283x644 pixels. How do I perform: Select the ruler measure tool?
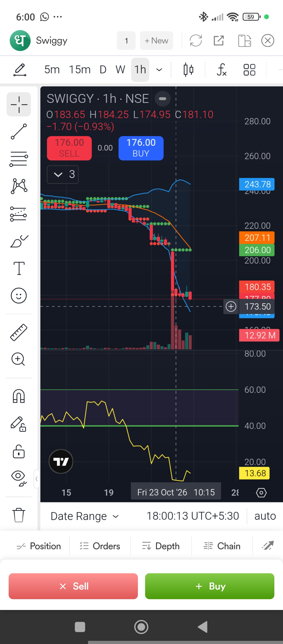click(19, 332)
